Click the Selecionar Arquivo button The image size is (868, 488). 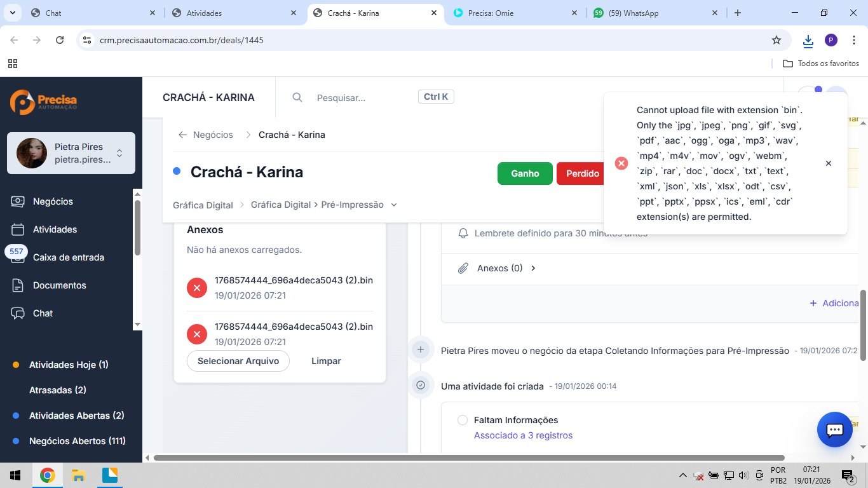click(x=238, y=361)
